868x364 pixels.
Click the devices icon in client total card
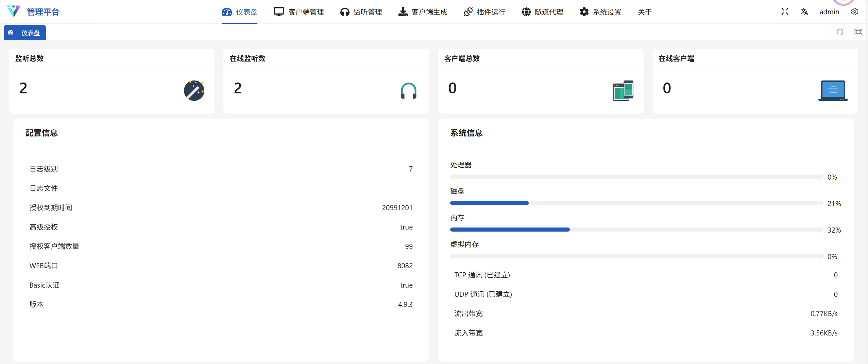click(x=623, y=91)
